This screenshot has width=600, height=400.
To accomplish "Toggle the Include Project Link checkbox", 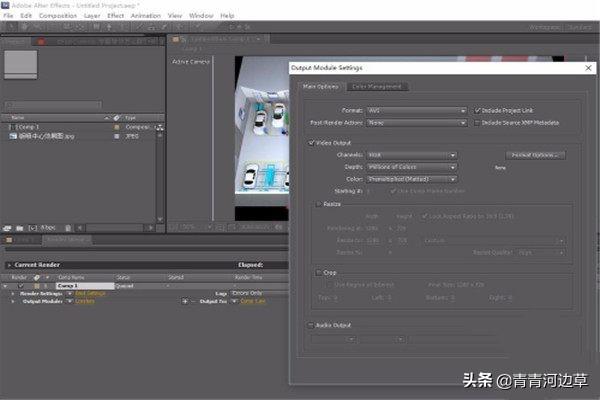I will [x=477, y=111].
